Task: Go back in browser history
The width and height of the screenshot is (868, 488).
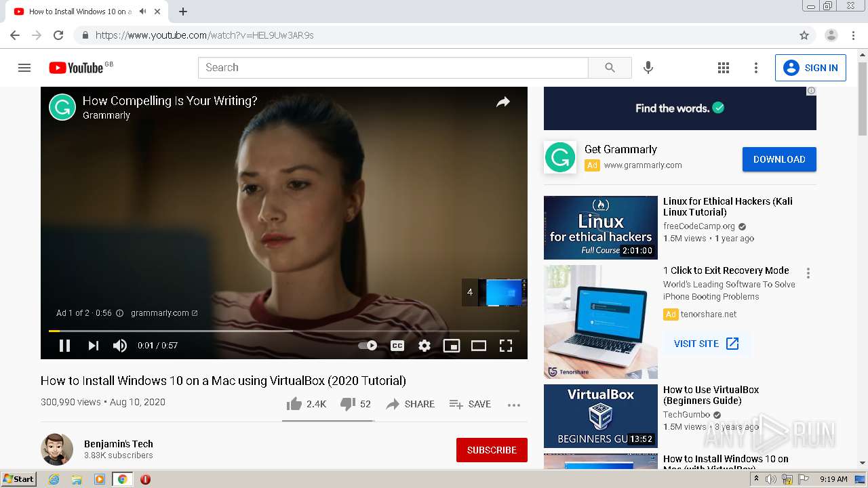Action: (15, 35)
